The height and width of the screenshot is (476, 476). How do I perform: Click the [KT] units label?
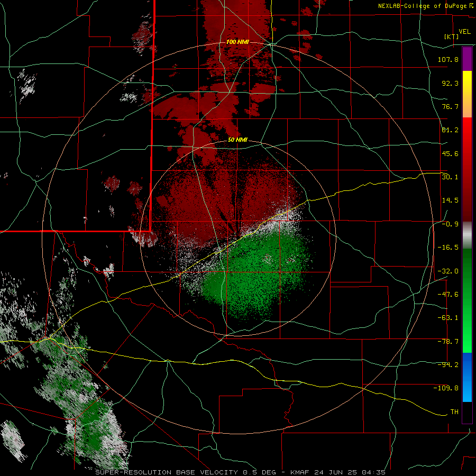pos(452,36)
